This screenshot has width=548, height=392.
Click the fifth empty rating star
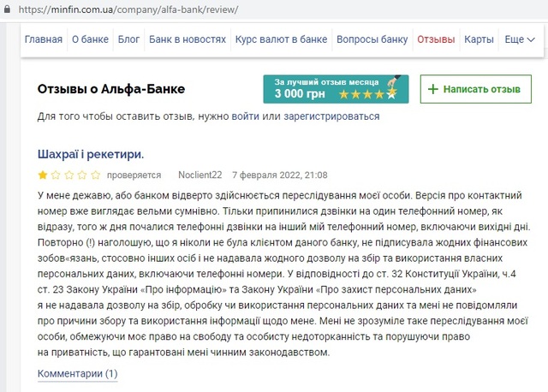click(95, 175)
